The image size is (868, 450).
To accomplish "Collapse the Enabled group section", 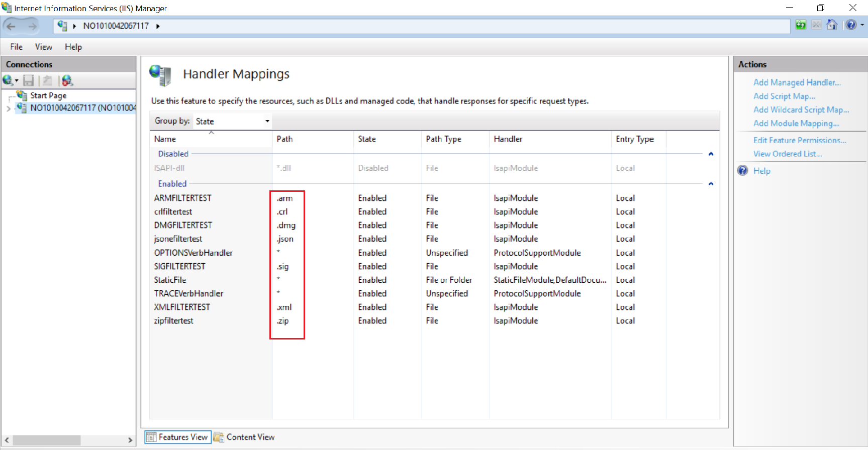I will pyautogui.click(x=711, y=184).
